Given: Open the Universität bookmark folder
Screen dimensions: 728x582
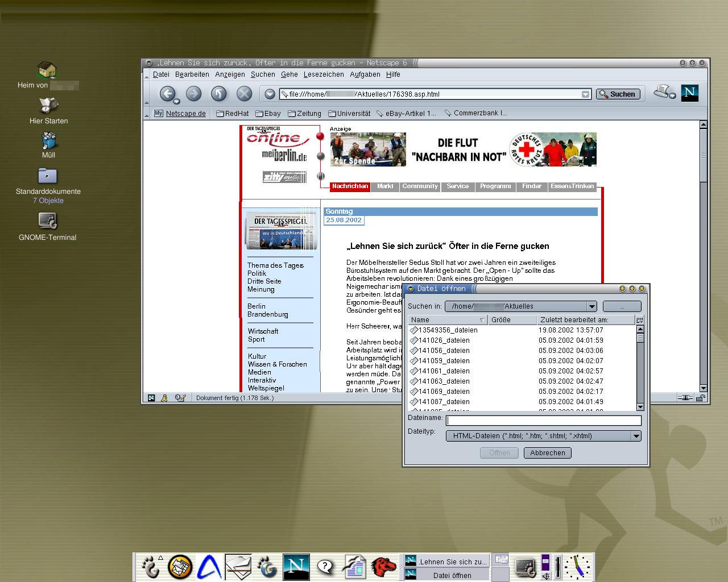Looking at the screenshot, I should point(349,114).
